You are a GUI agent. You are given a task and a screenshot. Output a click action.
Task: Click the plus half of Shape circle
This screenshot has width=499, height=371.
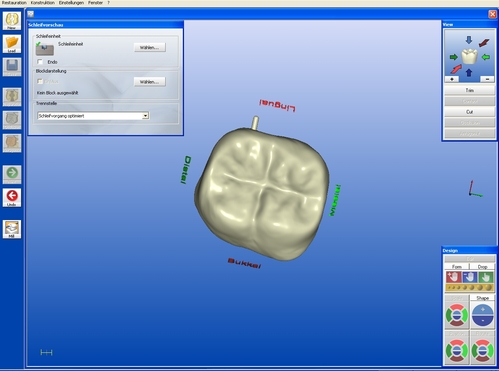point(483,309)
